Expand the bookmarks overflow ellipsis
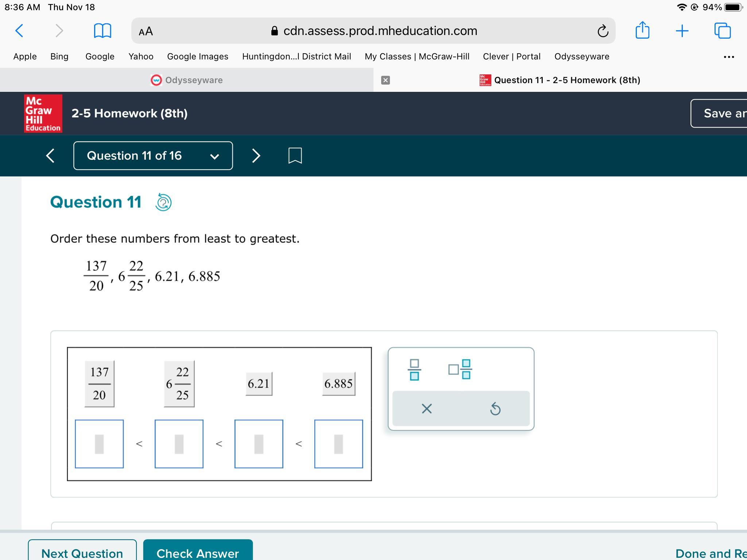Viewport: 747px width, 560px height. (x=728, y=57)
